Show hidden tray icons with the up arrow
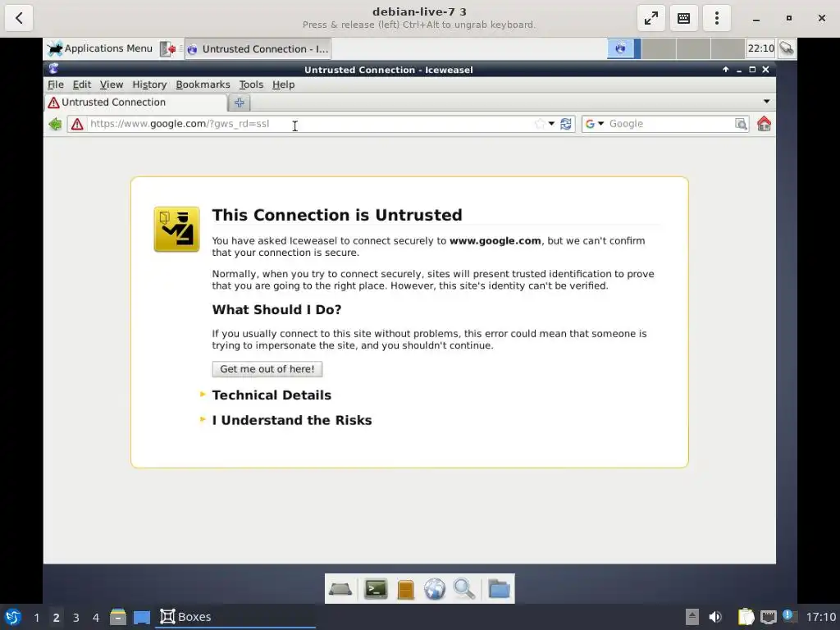Image resolution: width=840 pixels, height=630 pixels. tap(692, 617)
